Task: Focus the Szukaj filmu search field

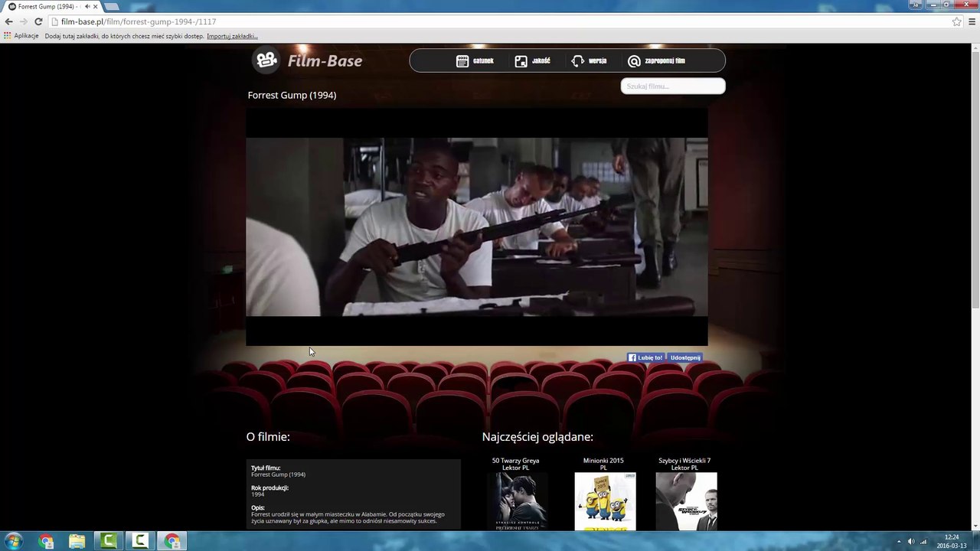Action: click(673, 86)
